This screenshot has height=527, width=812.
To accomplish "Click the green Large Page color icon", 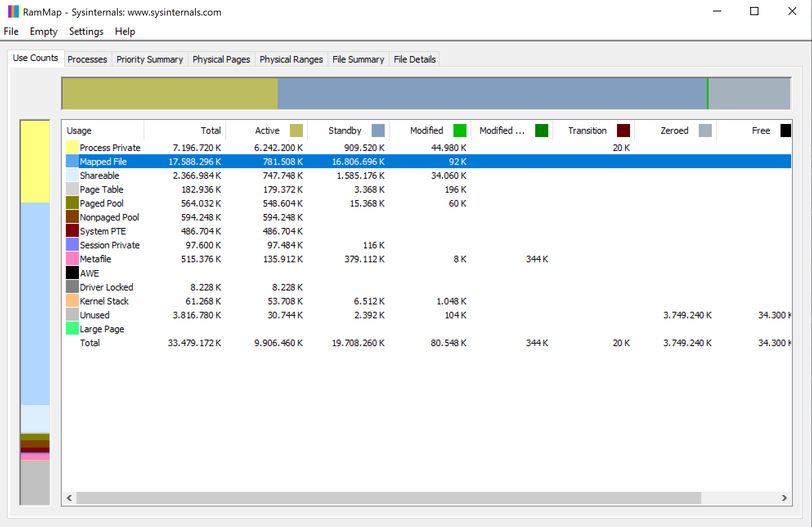I will tap(72, 329).
